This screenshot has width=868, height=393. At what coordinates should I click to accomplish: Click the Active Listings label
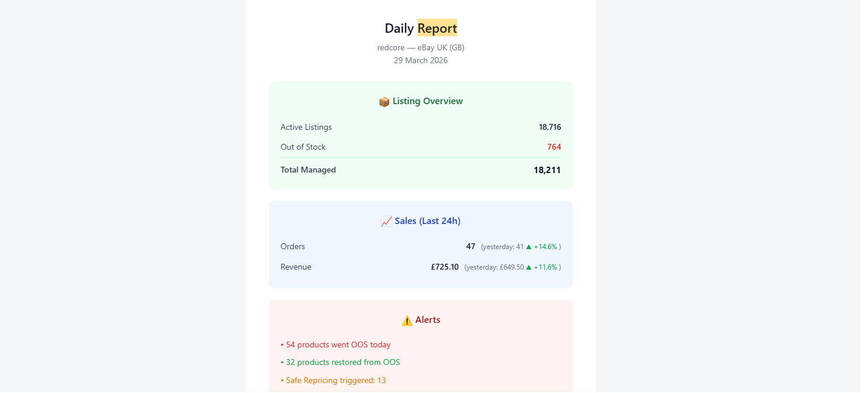[306, 127]
